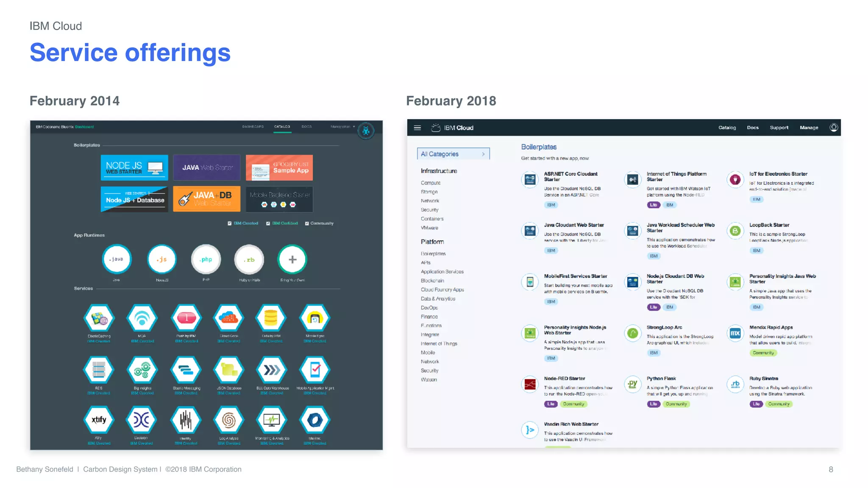The height and width of the screenshot is (488, 868).
Task: Open the Mobile Backend Starter tile
Action: point(279,199)
